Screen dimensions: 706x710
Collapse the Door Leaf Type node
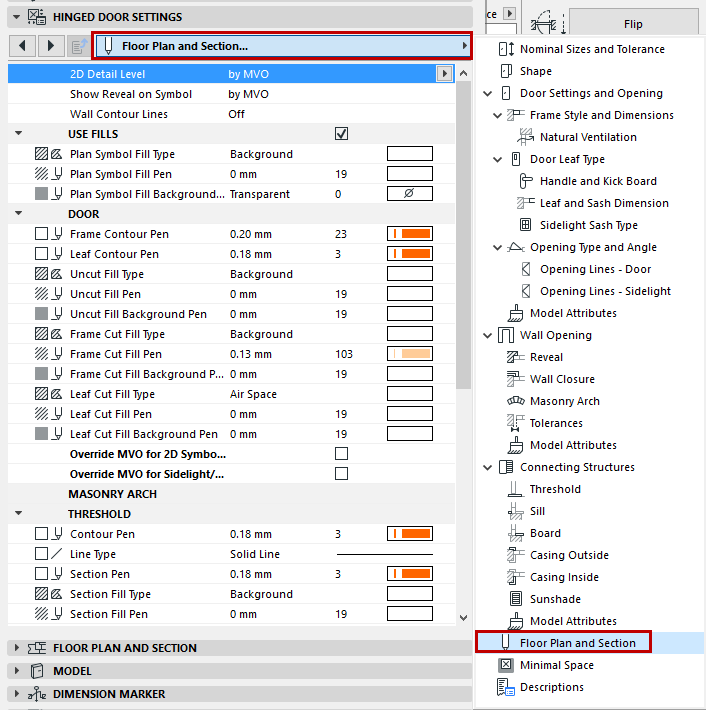[498, 159]
